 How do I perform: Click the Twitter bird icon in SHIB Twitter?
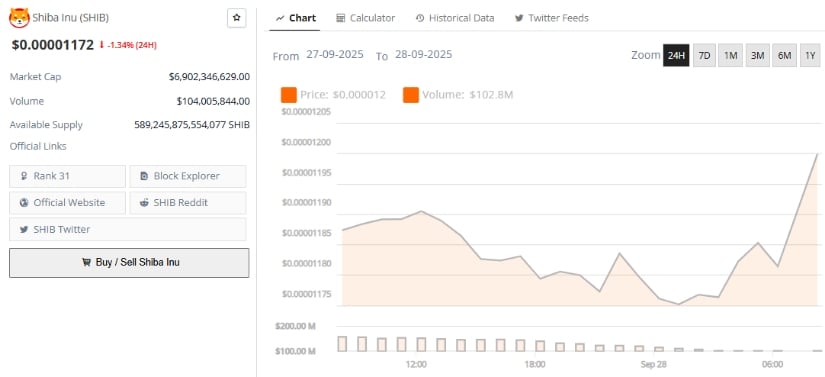[x=24, y=230]
